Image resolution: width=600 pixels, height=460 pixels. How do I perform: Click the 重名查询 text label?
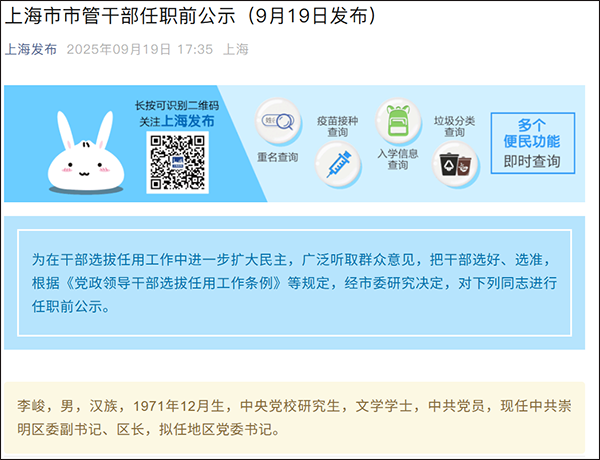[x=277, y=157]
